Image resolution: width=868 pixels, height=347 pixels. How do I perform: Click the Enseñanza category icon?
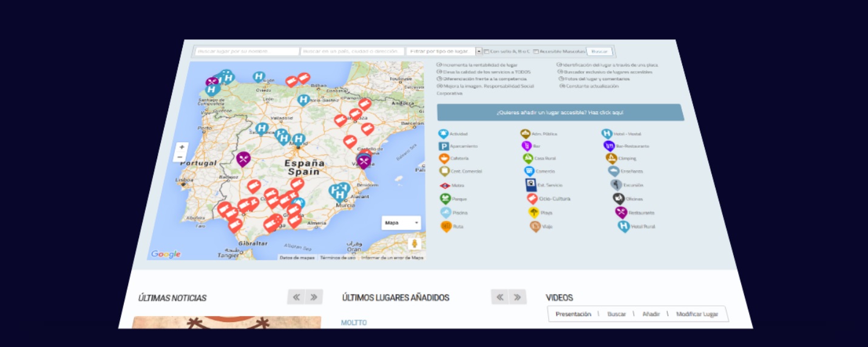[x=614, y=171]
